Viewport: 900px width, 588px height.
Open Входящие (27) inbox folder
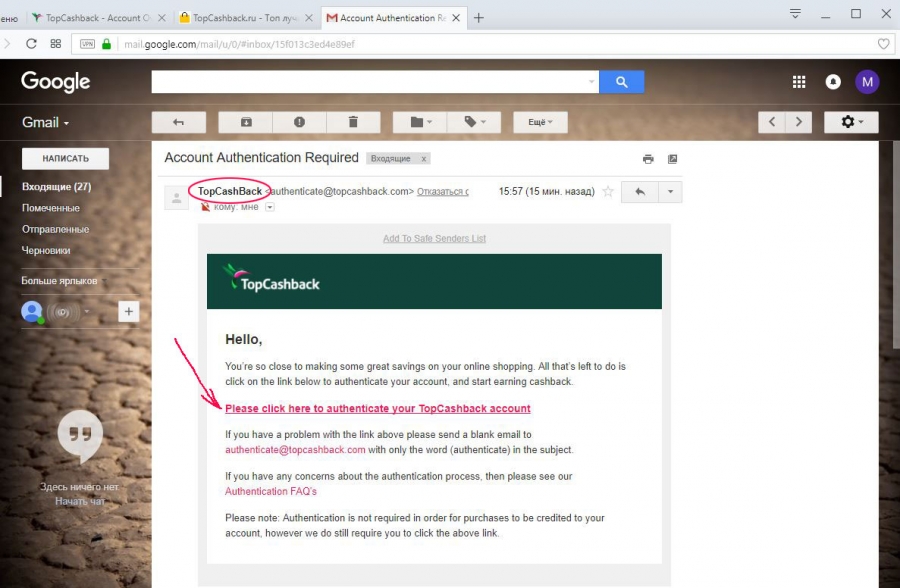[x=56, y=187]
